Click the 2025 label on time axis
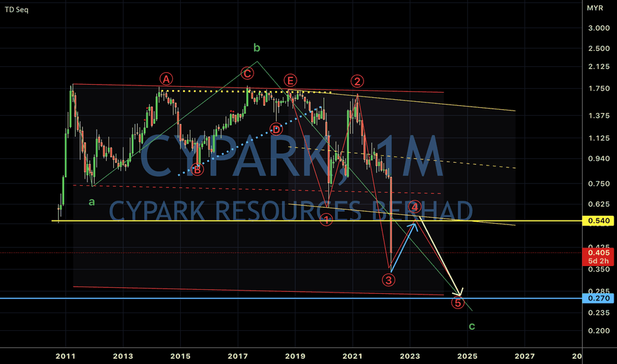Viewport: 617px width, 364px height. point(467,356)
